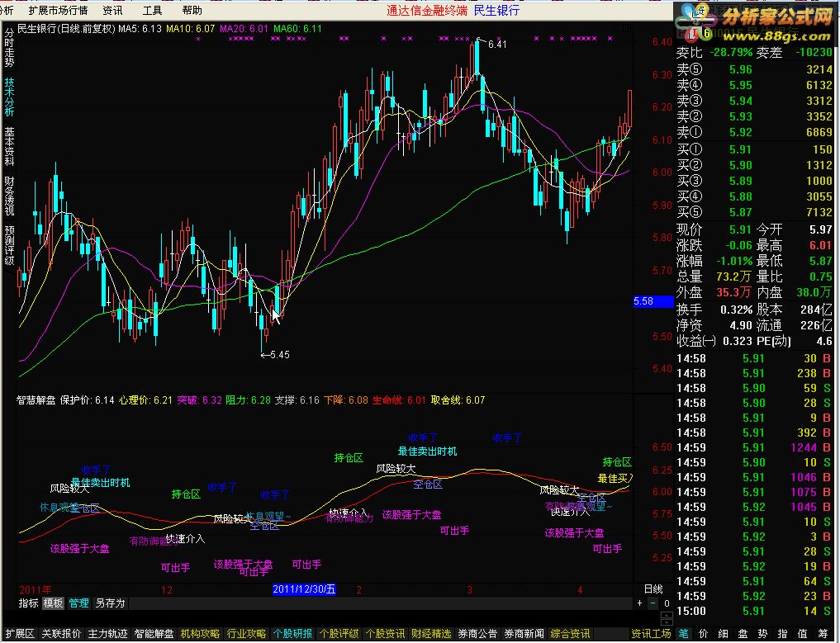
Task: Click the 生命线: 6.01 label
Action: pos(399,400)
